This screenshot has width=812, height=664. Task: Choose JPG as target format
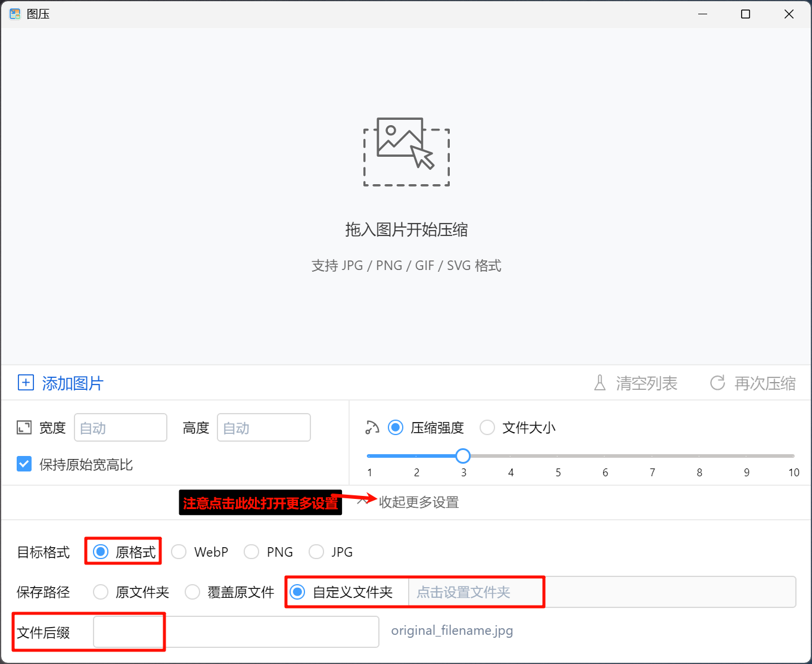(316, 551)
